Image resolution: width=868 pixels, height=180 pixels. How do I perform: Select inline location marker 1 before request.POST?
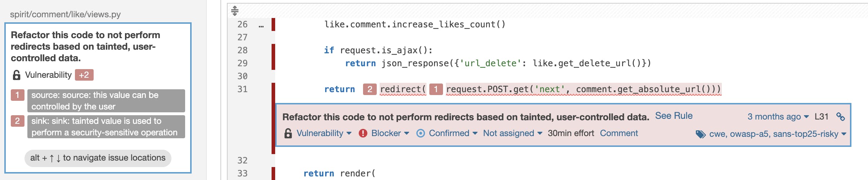tap(436, 89)
